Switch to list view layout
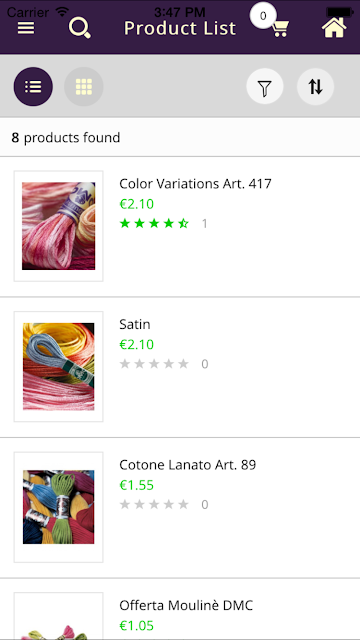Viewport: 360px width, 640px height. (33, 87)
